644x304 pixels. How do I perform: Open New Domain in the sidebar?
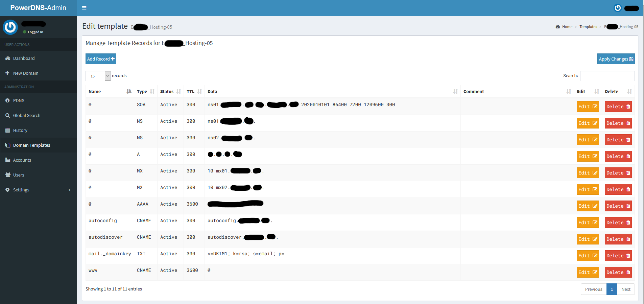click(x=39, y=73)
